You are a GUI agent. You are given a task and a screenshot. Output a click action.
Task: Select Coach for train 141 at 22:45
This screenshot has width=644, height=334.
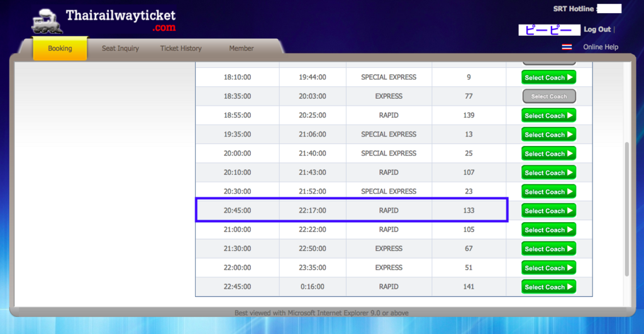548,287
